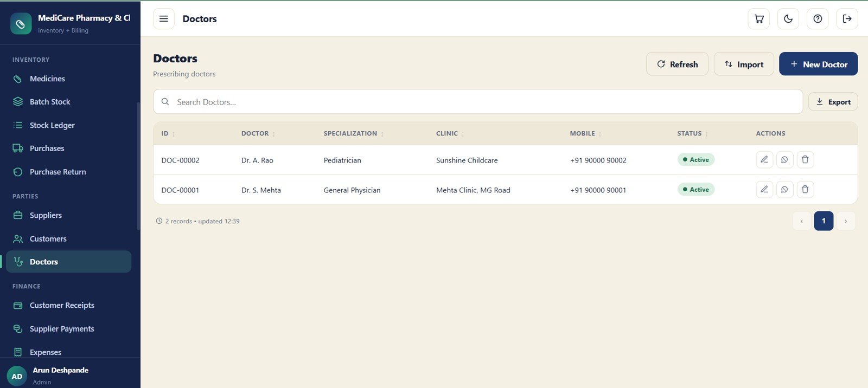Click the Arun Deshpande user name
Image resolution: width=868 pixels, height=388 pixels.
click(60, 370)
